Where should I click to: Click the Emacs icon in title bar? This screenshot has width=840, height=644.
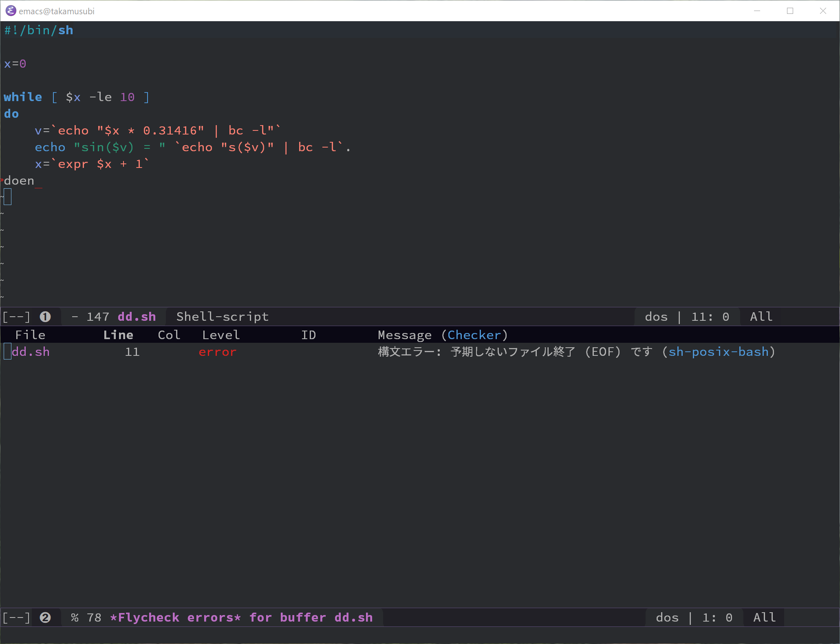[x=11, y=11]
